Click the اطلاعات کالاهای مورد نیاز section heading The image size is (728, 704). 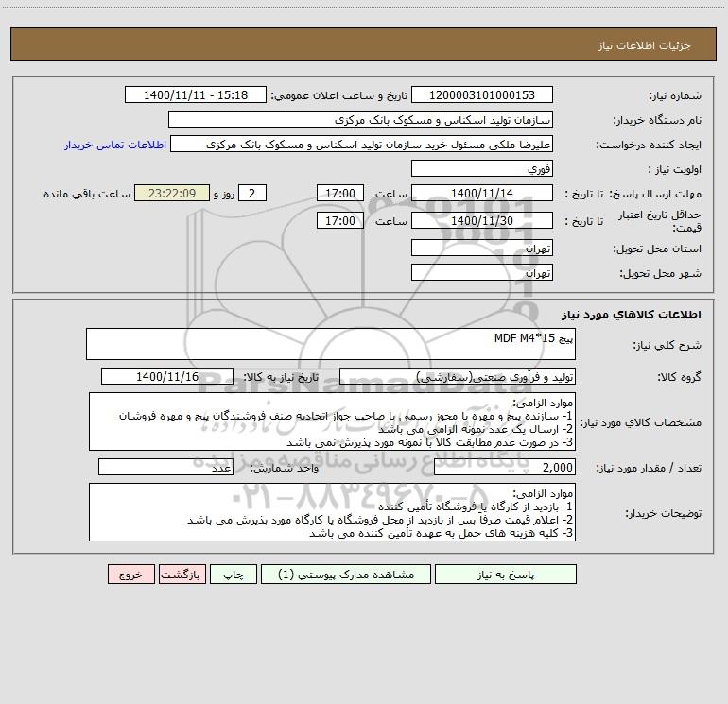click(x=631, y=315)
